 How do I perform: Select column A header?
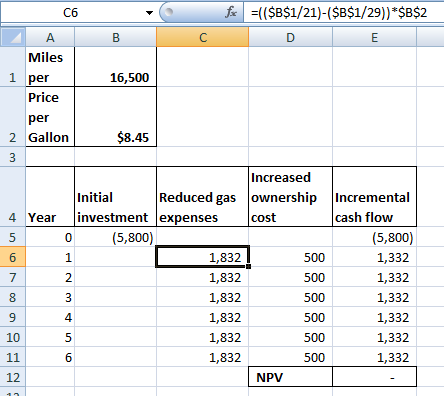tap(50, 37)
